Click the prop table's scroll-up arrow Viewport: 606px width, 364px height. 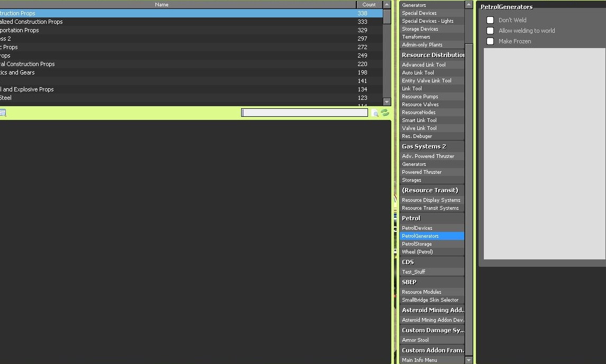[387, 5]
